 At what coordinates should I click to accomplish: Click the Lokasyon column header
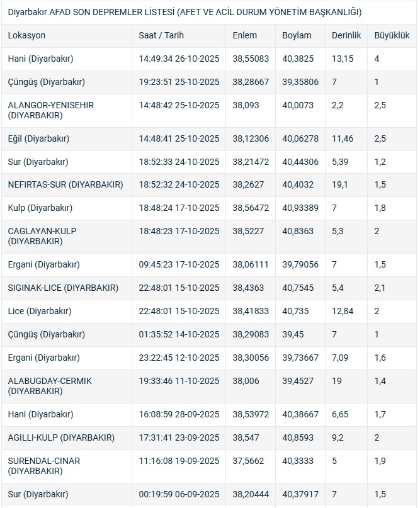pyautogui.click(x=27, y=36)
